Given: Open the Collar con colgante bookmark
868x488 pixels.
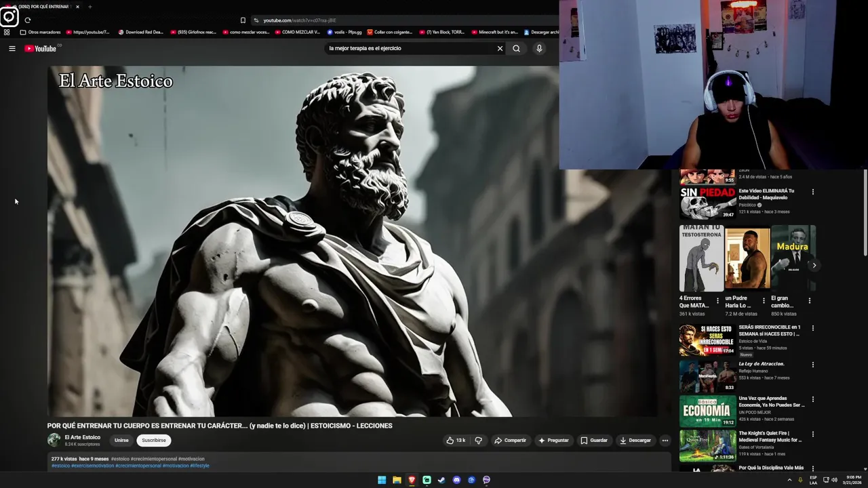Looking at the screenshot, I should (x=390, y=32).
